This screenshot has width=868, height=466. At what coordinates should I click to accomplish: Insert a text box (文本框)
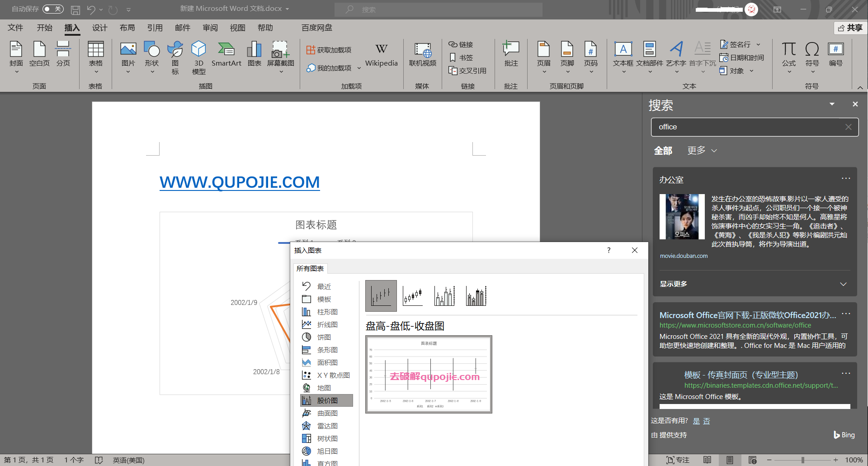tap(623, 57)
